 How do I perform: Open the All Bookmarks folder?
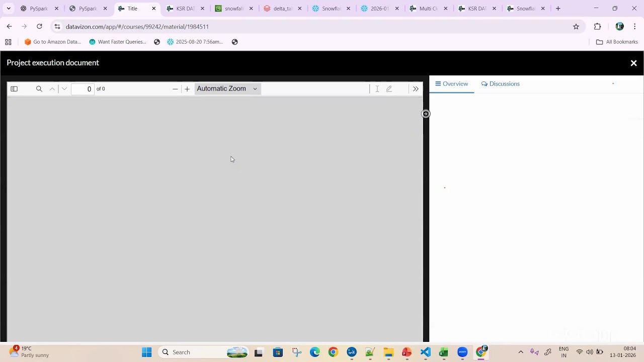point(617,42)
